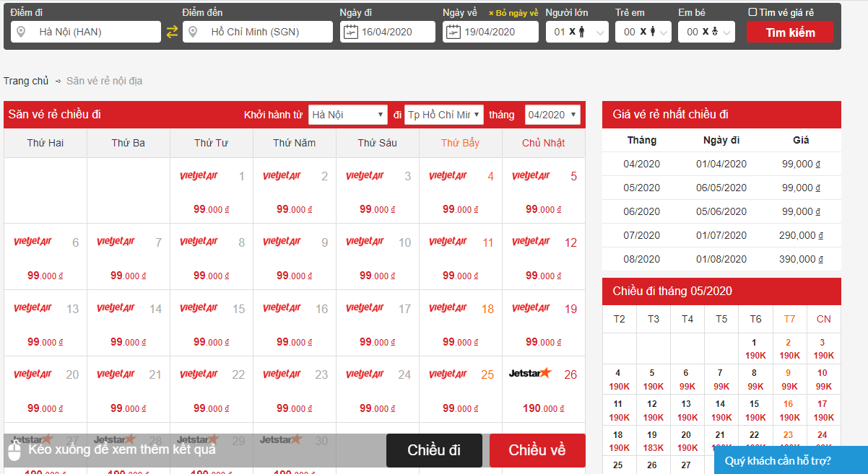Expand the month selector showing 04/2020
868x474 pixels.
[x=552, y=115]
